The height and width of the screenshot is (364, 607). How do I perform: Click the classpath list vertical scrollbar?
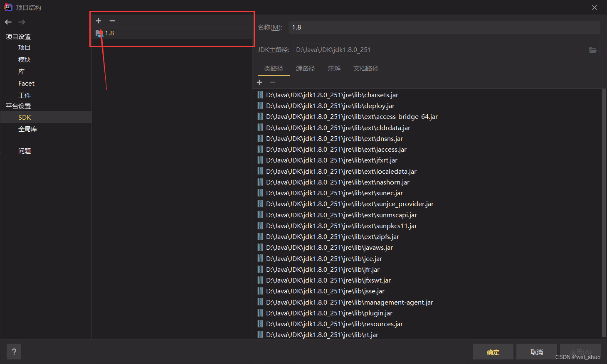click(604, 213)
